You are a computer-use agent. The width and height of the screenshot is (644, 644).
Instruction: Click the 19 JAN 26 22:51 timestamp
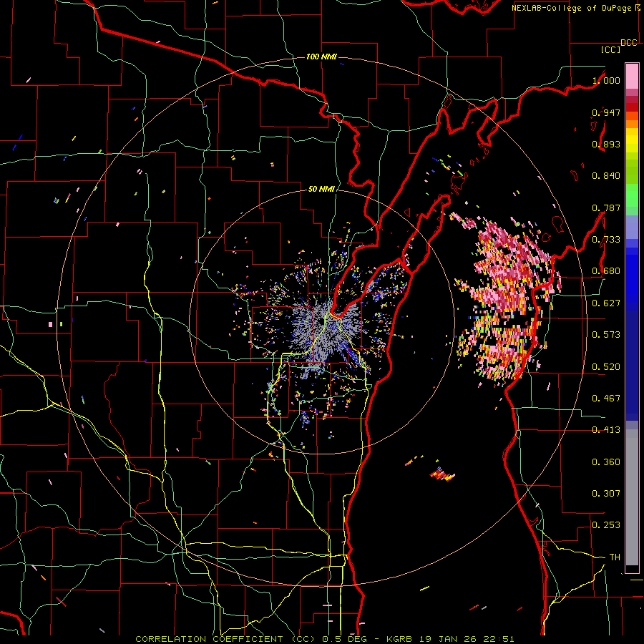coord(467,639)
